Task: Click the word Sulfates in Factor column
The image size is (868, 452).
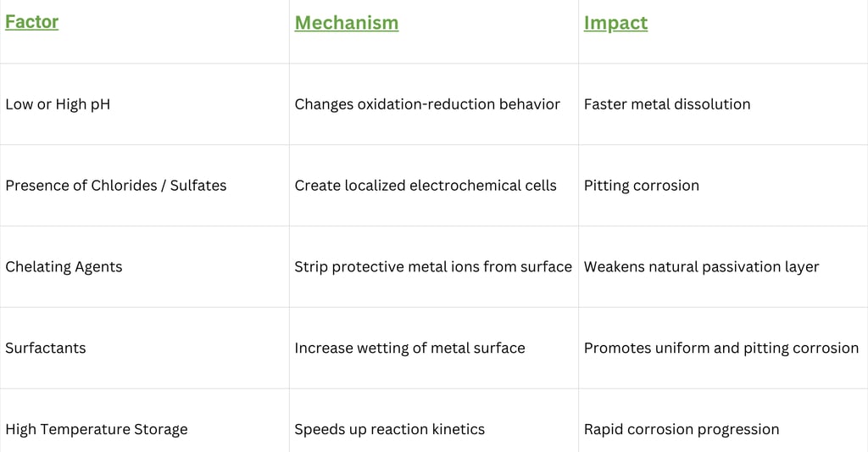Action: (x=198, y=186)
